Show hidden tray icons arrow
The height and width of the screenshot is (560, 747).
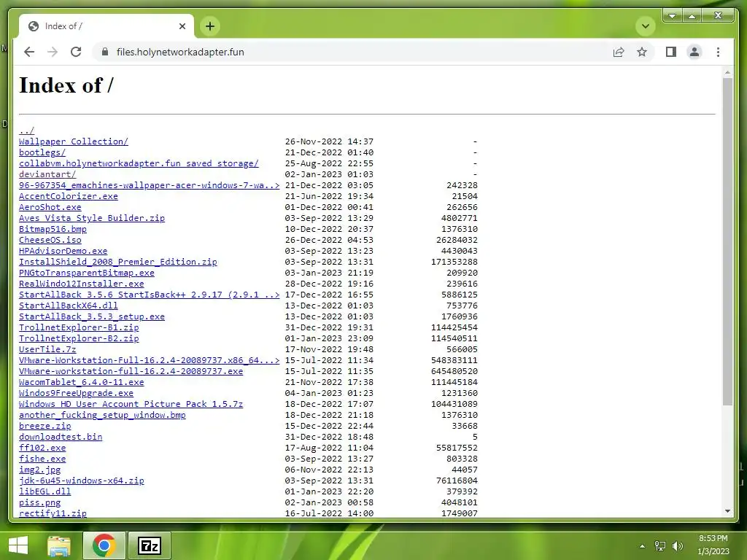pyautogui.click(x=642, y=546)
